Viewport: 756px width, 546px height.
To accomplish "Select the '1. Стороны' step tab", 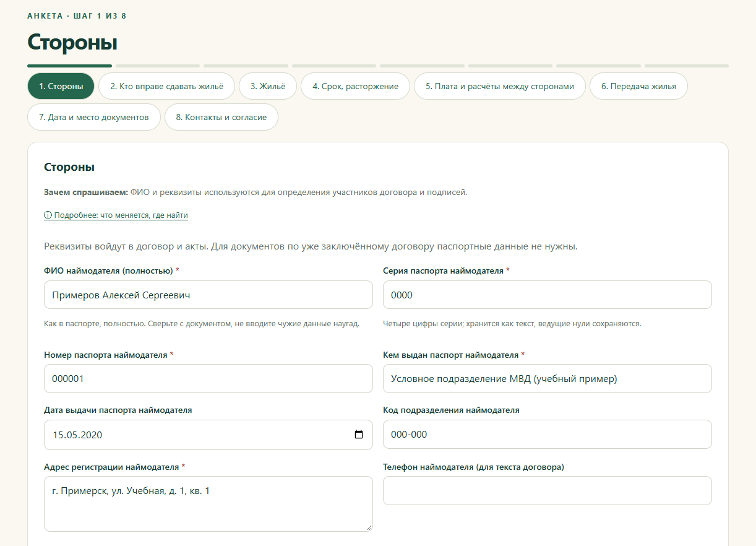I will pos(61,86).
